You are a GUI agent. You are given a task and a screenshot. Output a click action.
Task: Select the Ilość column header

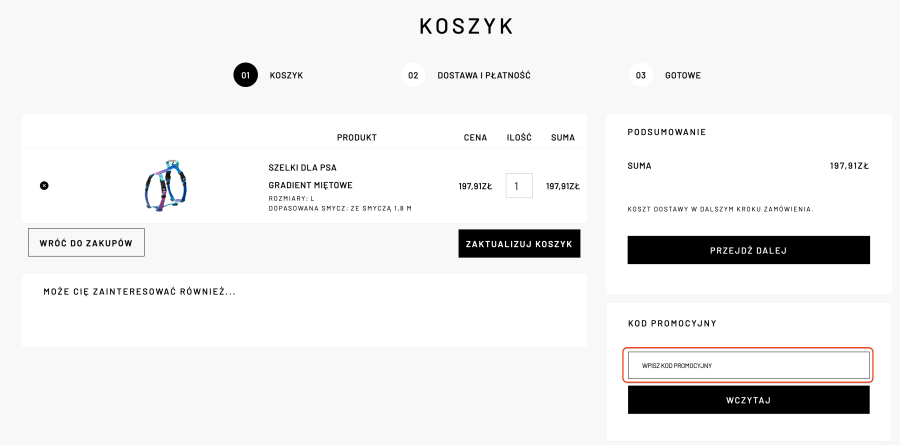click(519, 137)
